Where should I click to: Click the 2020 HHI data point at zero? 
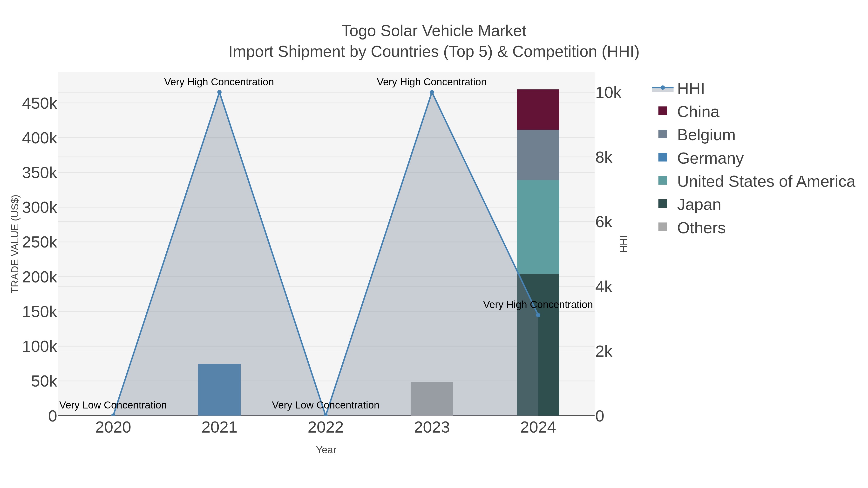click(x=113, y=416)
